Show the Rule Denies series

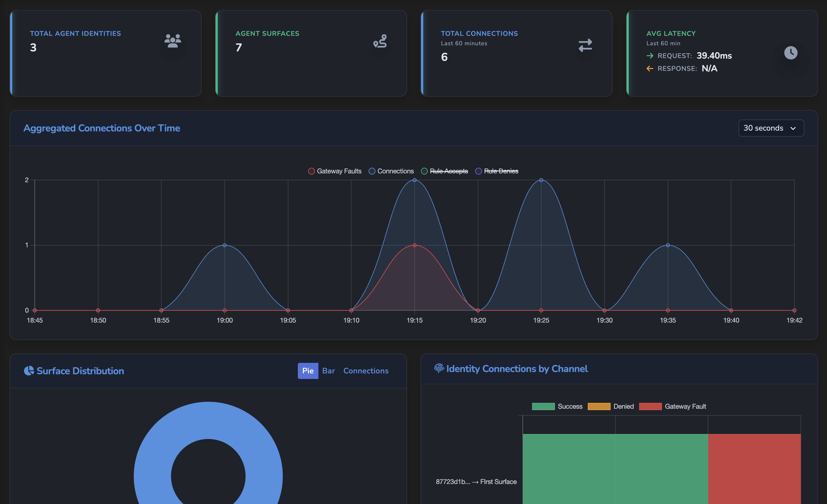click(497, 171)
